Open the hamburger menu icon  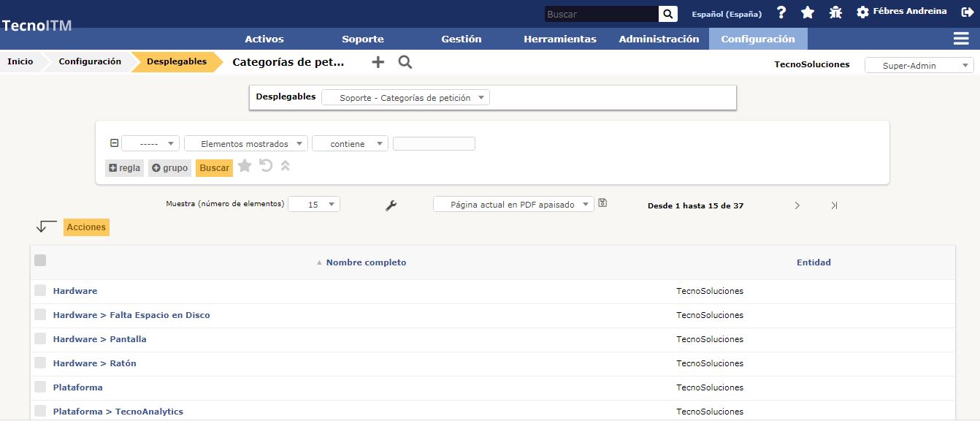pos(961,39)
